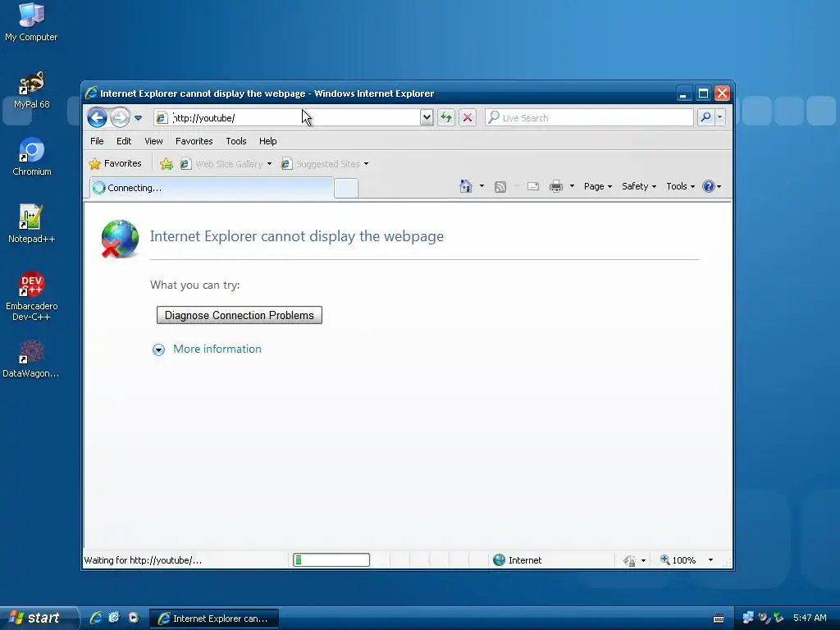This screenshot has width=840, height=630.
Task: Open the File menu
Action: [x=97, y=141]
